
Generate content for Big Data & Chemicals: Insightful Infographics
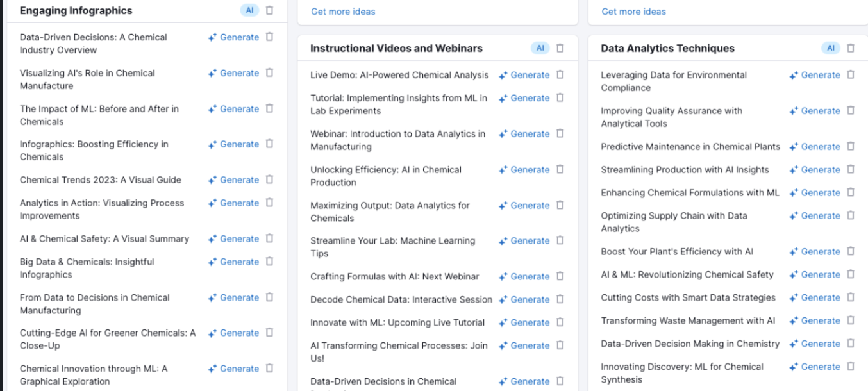(x=233, y=262)
